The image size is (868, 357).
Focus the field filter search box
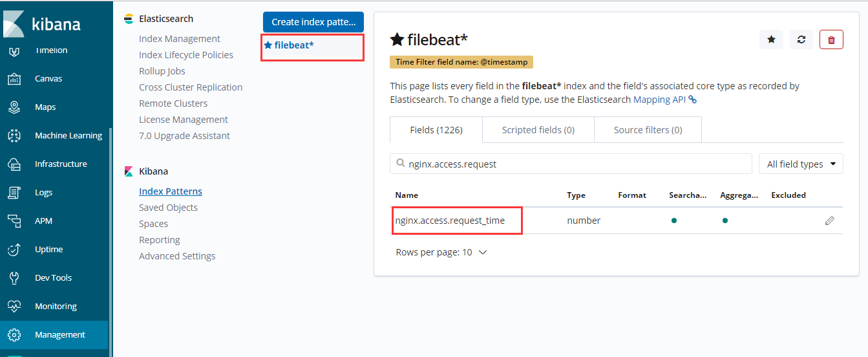pyautogui.click(x=571, y=164)
